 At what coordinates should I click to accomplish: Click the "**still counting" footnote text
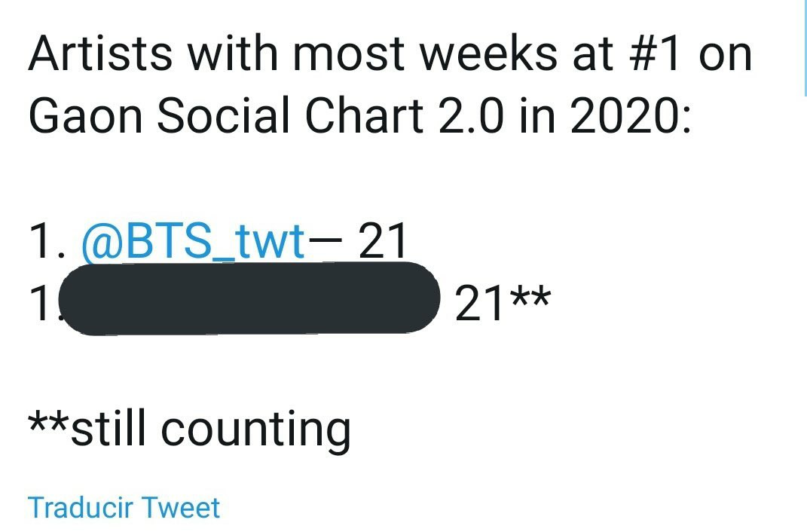click(189, 428)
